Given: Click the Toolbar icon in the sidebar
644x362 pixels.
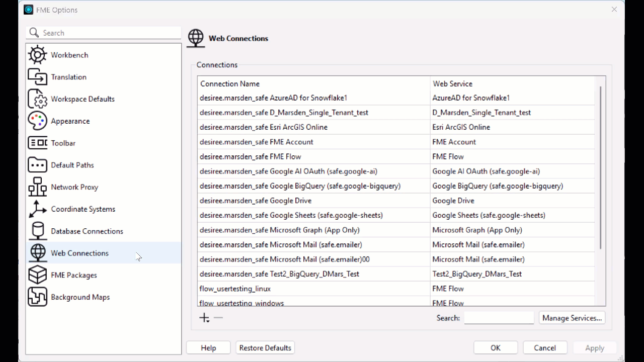Looking at the screenshot, I should (37, 143).
